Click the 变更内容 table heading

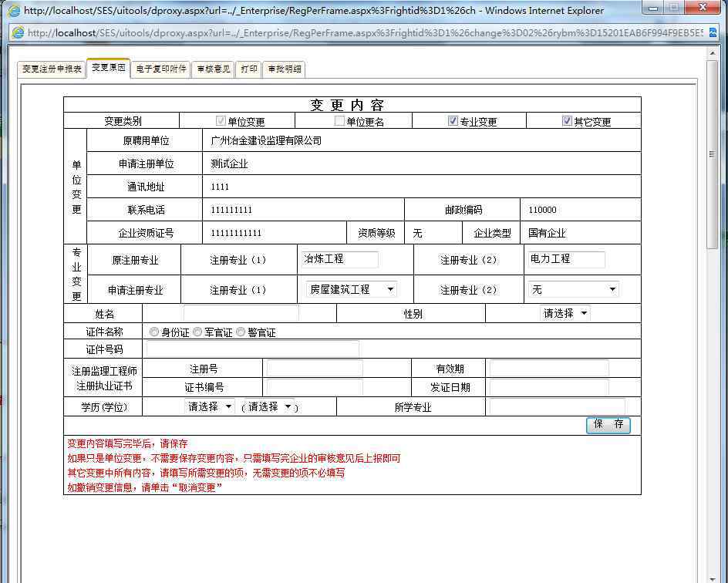pyautogui.click(x=347, y=105)
